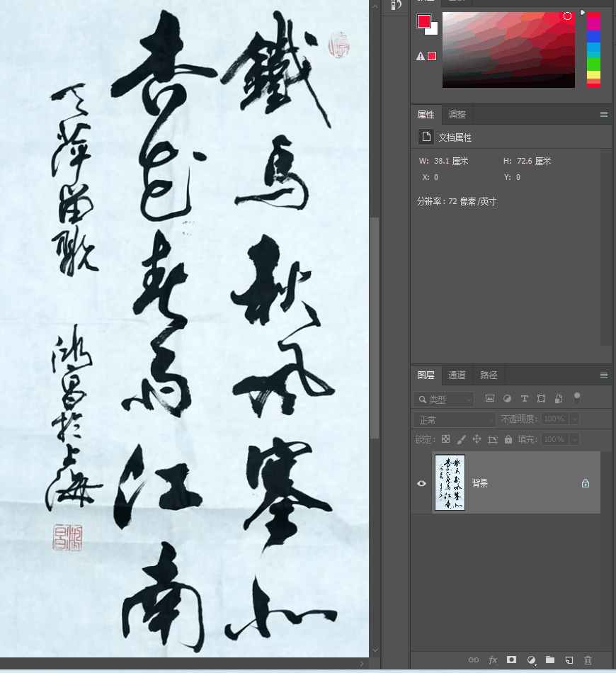The image size is (616, 673).
Task: Toggle lock all on the layer
Action: point(508,439)
